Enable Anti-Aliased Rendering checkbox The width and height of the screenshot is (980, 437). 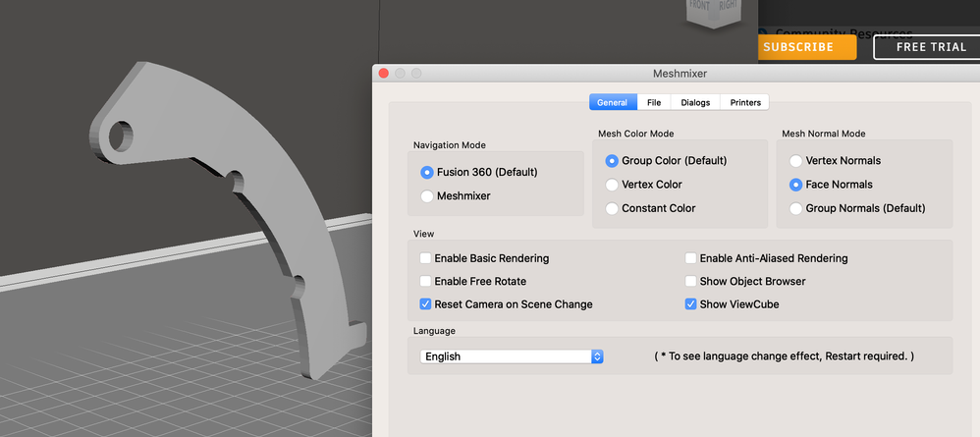(x=690, y=258)
